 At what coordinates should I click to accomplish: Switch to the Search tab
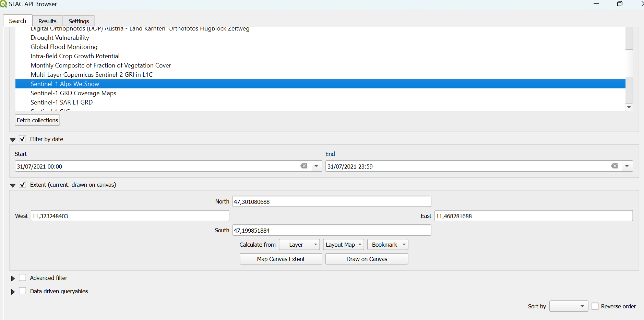pos(17,21)
